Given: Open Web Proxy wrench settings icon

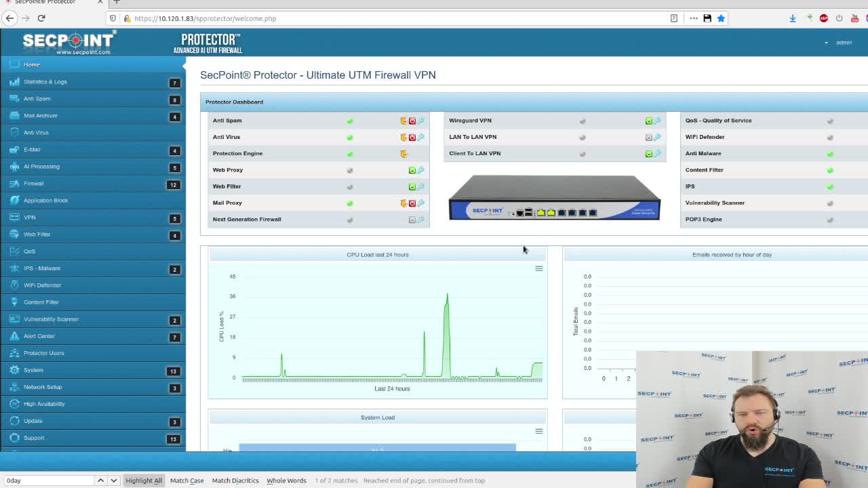Looking at the screenshot, I should pos(420,170).
